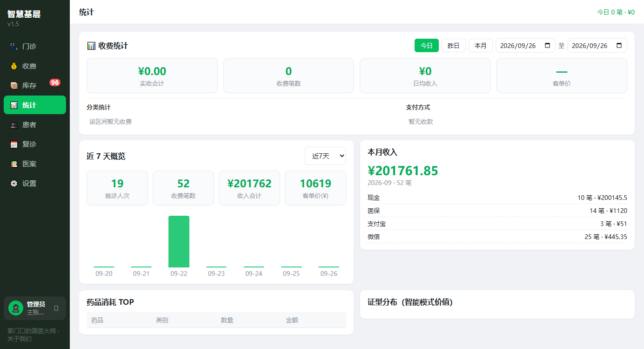Click the 今日 0 笔 · ¥0 header summary
This screenshot has height=349, width=644.
pyautogui.click(x=616, y=12)
